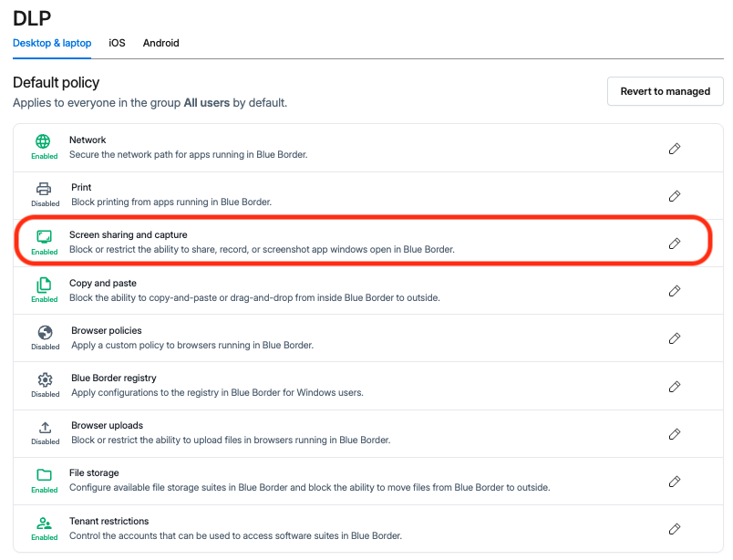Viewport: 733px width, 560px height.
Task: Click 'Configure available file storage suites' description
Action: coord(309,487)
